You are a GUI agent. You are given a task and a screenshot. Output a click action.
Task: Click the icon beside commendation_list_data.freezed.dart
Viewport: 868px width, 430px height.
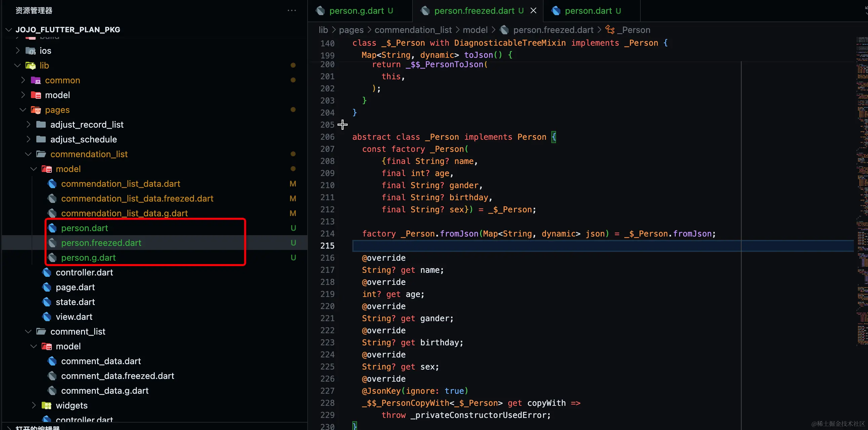[52, 199]
